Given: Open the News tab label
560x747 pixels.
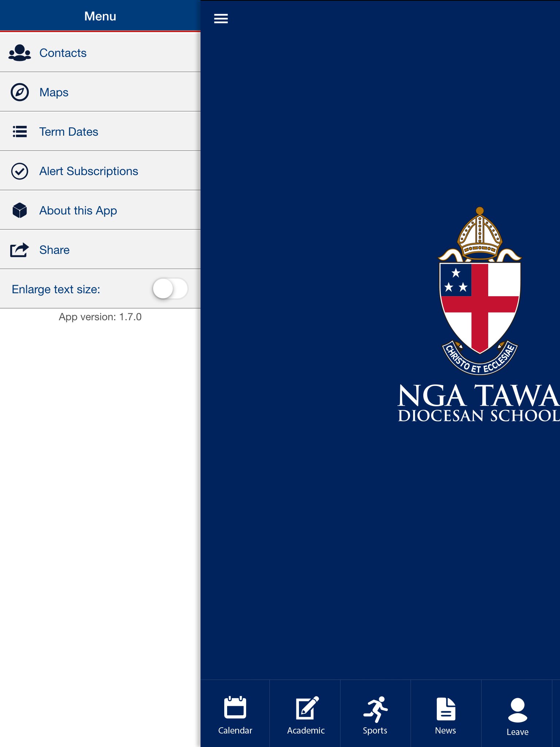Looking at the screenshot, I should (x=446, y=731).
